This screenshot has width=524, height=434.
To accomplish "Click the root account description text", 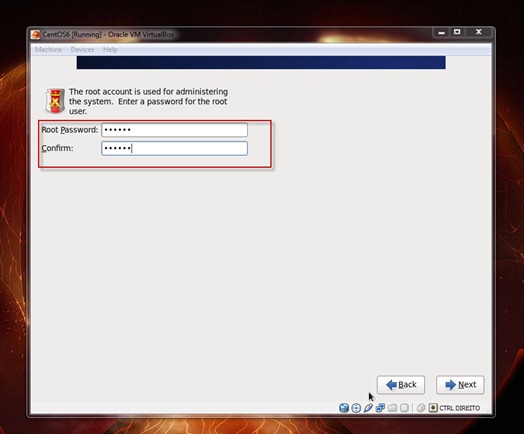I will pos(148,101).
